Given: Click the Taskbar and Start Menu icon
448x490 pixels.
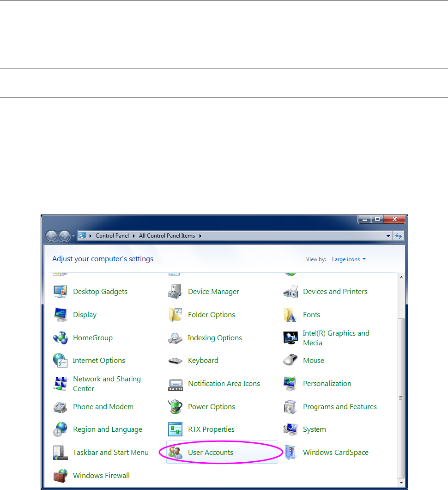Looking at the screenshot, I should [x=60, y=453].
